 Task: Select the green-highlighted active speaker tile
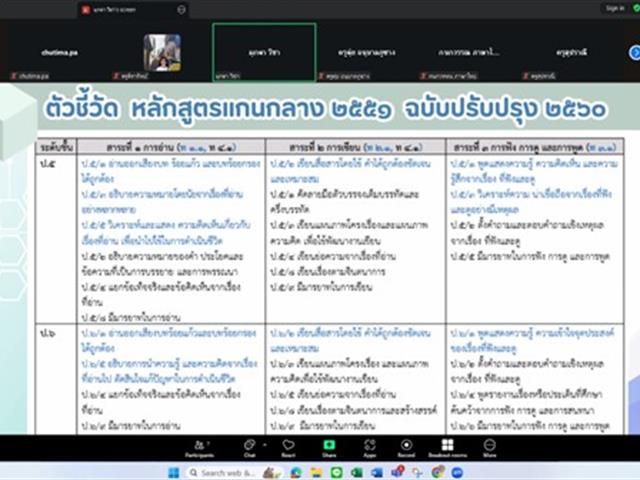(264, 51)
